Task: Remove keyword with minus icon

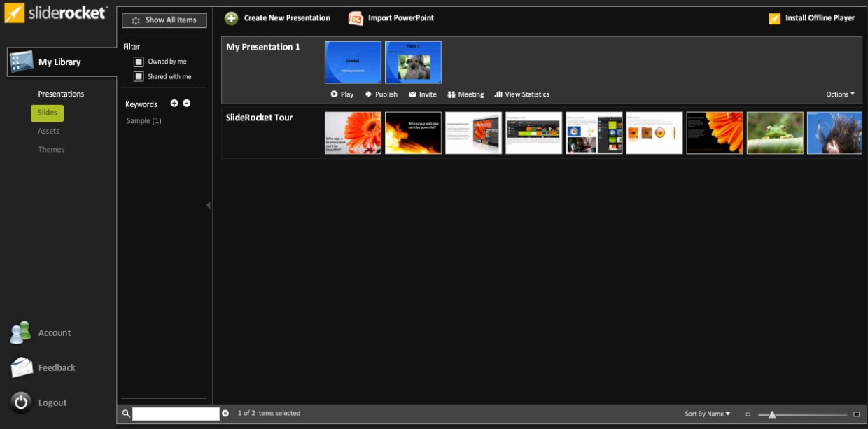Action: coord(187,104)
